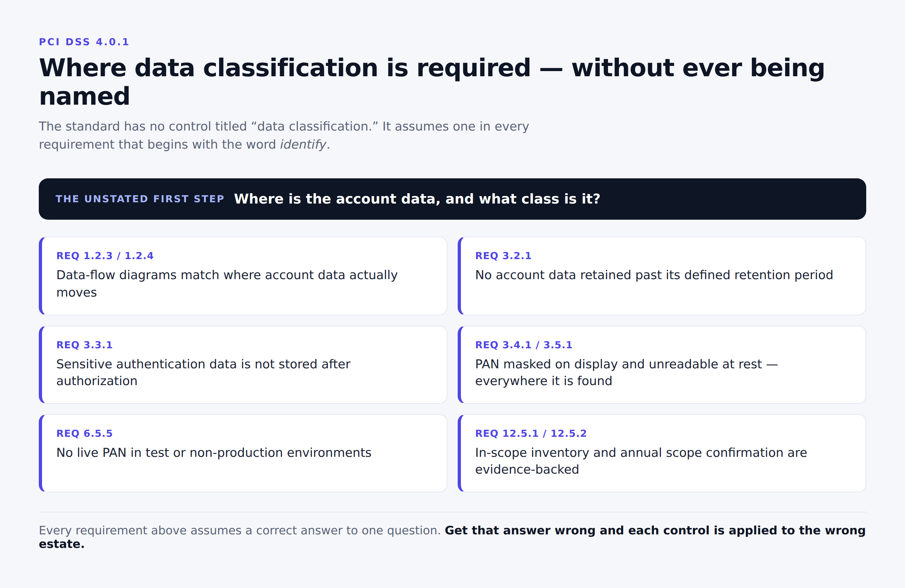
Task: Select the REQ 3.3.1 label
Action: pos(84,345)
